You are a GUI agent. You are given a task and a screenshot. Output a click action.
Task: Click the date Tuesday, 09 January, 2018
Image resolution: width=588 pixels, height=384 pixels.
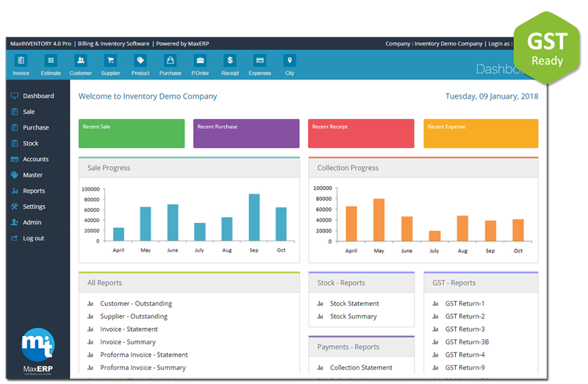point(492,96)
